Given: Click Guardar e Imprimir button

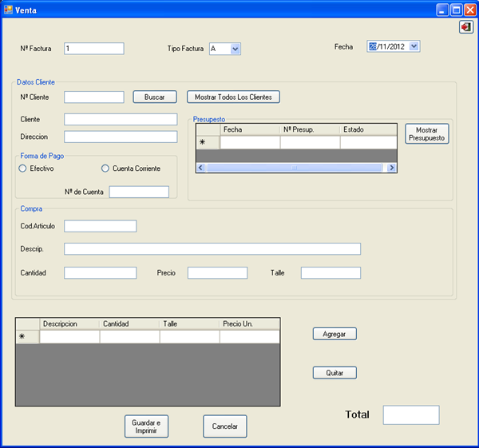Looking at the screenshot, I should tap(146, 426).
